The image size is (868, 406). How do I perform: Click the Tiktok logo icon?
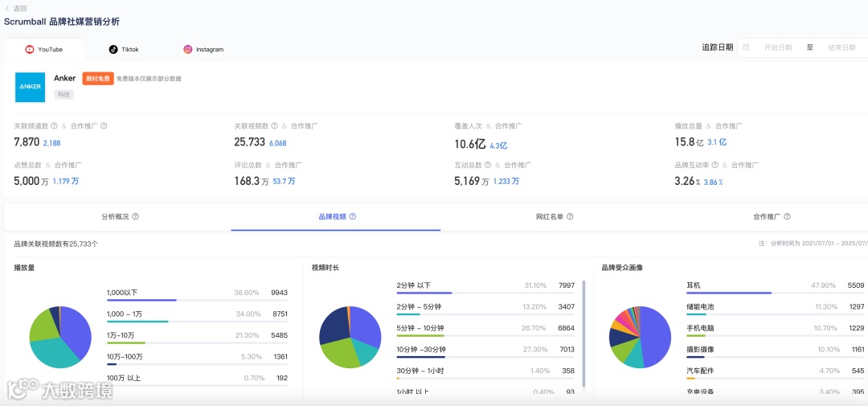(113, 49)
